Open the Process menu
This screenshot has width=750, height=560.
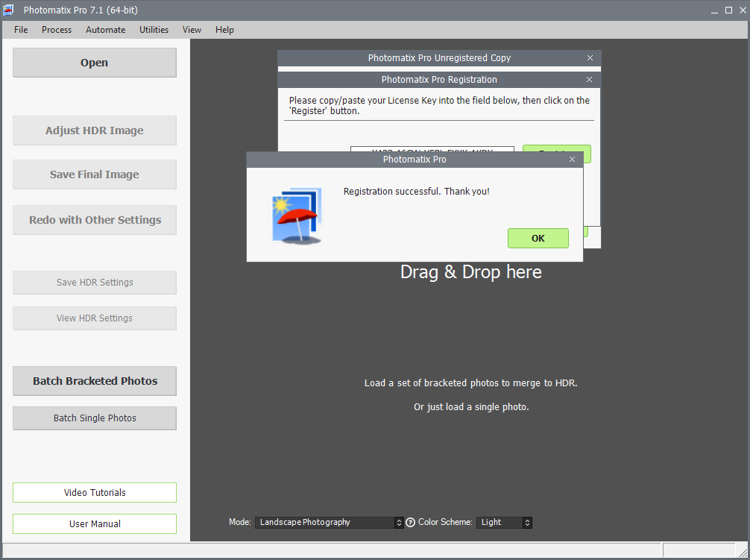tap(57, 30)
